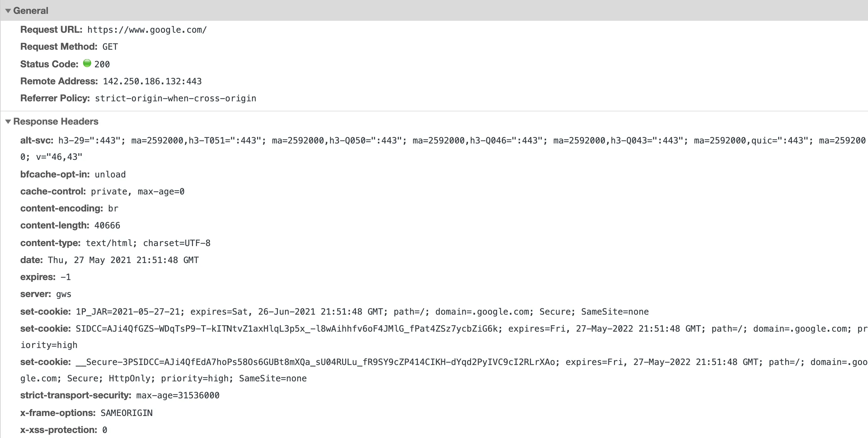Select the content-type value text/html; charset=UTF-8
This screenshot has width=868, height=438.
click(x=148, y=243)
